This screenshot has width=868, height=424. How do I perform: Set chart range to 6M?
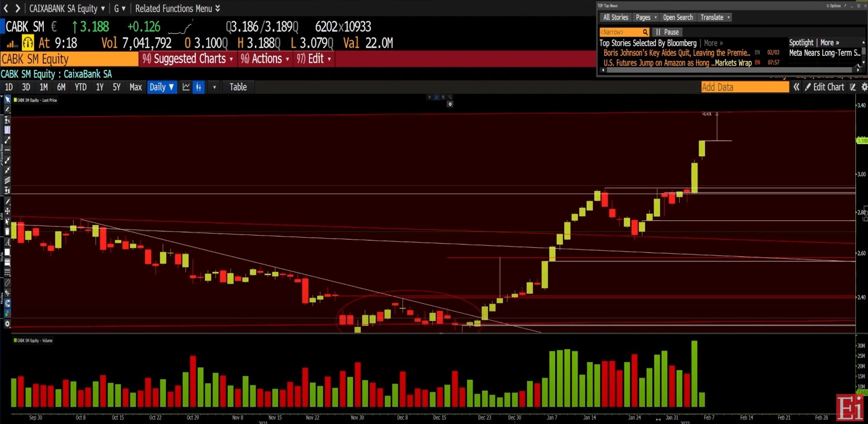pos(61,87)
